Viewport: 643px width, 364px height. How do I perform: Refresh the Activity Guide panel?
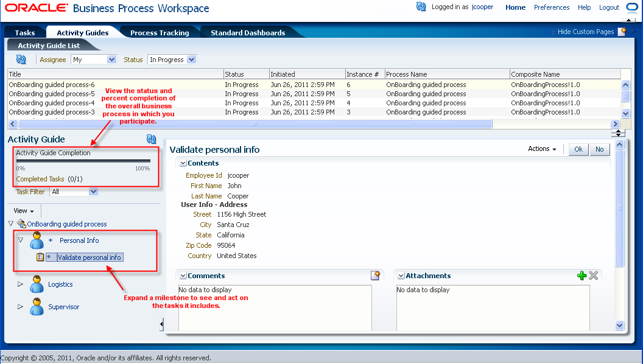[152, 139]
